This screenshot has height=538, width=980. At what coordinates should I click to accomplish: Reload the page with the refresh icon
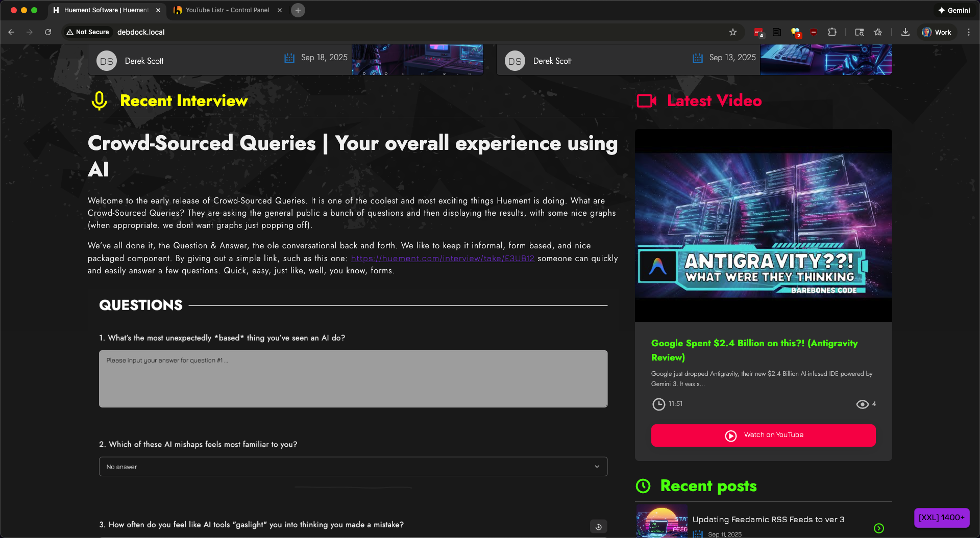[48, 32]
